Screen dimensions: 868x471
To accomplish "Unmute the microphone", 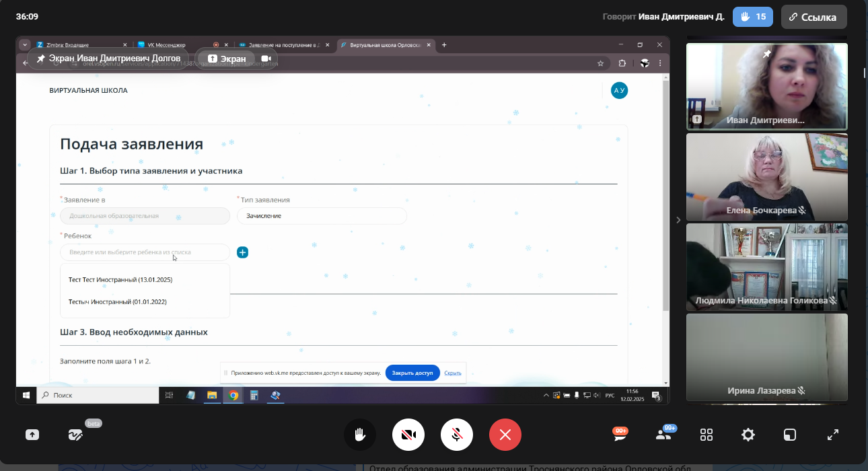I will pyautogui.click(x=457, y=435).
